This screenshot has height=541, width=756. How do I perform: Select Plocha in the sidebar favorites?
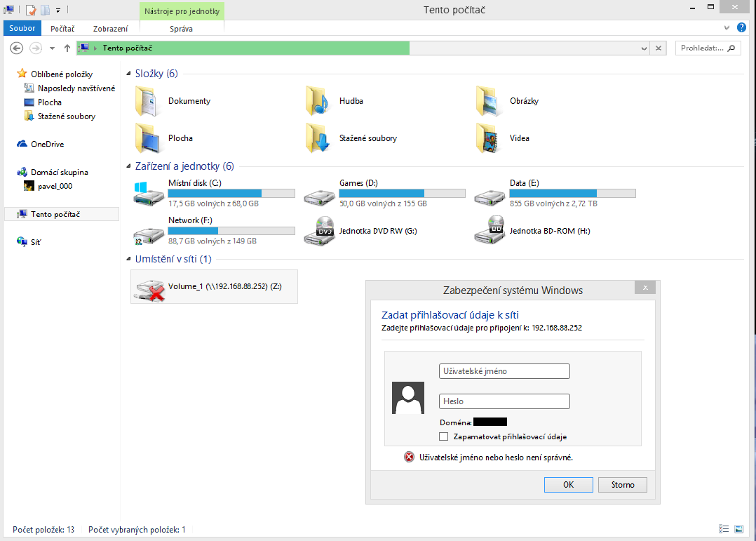[50, 102]
